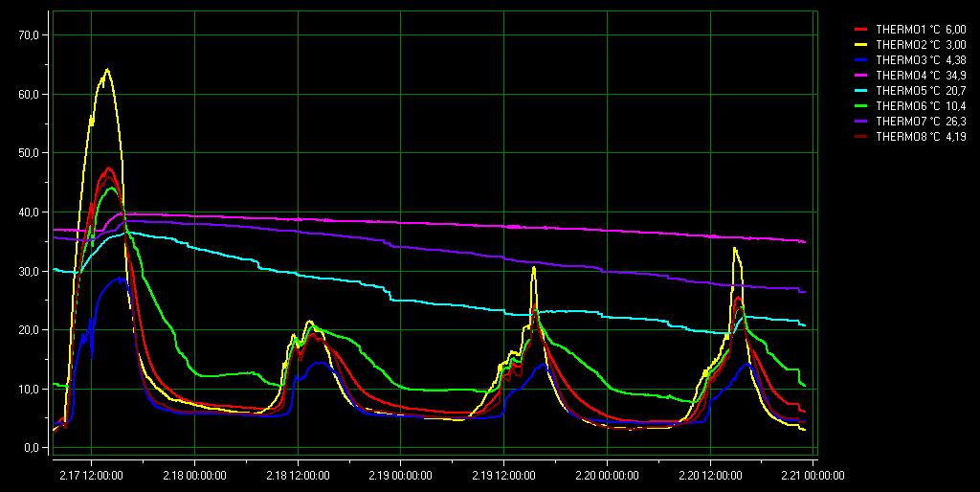
Task: Click the THERMO7 °C legend entry
Action: tap(910, 122)
